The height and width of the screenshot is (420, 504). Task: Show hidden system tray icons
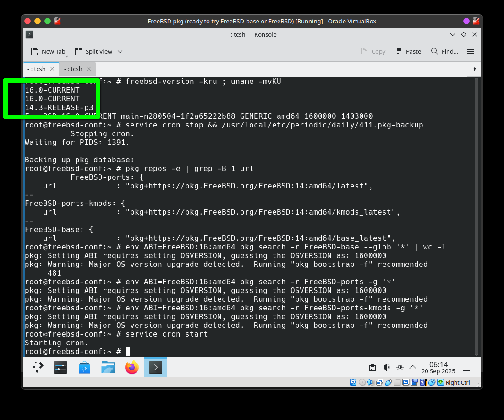pyautogui.click(x=413, y=367)
